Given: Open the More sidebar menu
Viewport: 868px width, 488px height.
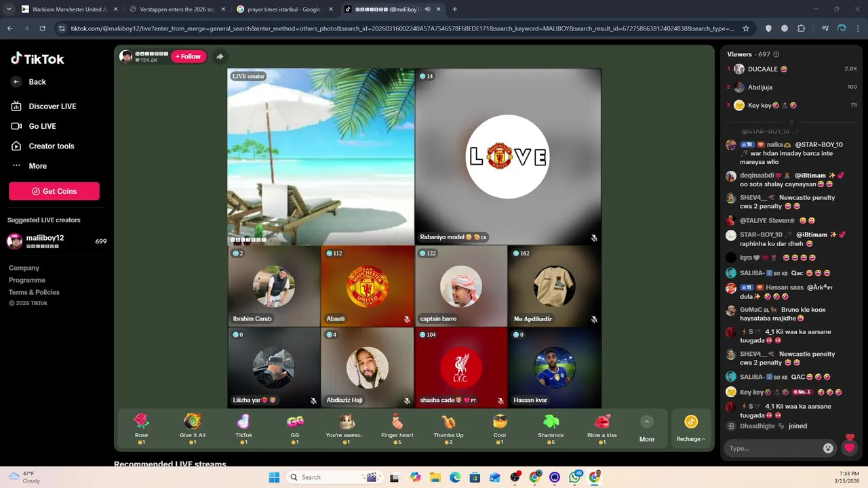Looking at the screenshot, I should point(29,166).
